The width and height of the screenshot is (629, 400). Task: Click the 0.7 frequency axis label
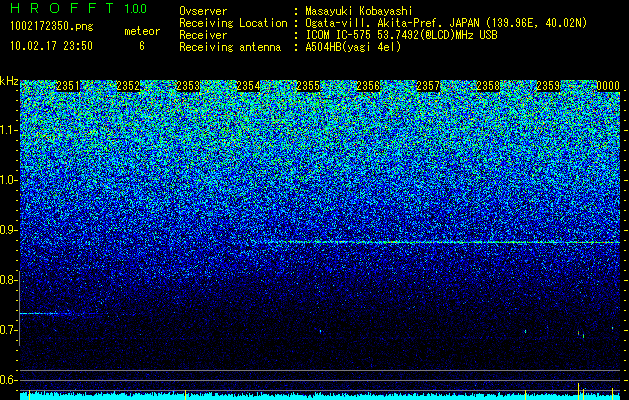[x=9, y=330]
